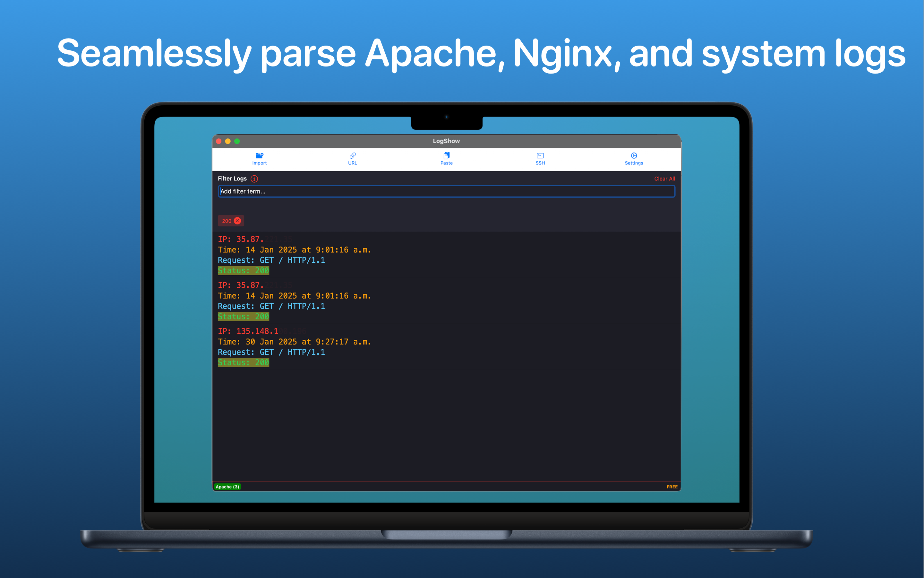924x578 pixels.
Task: Open LogShow Settings
Action: point(634,159)
